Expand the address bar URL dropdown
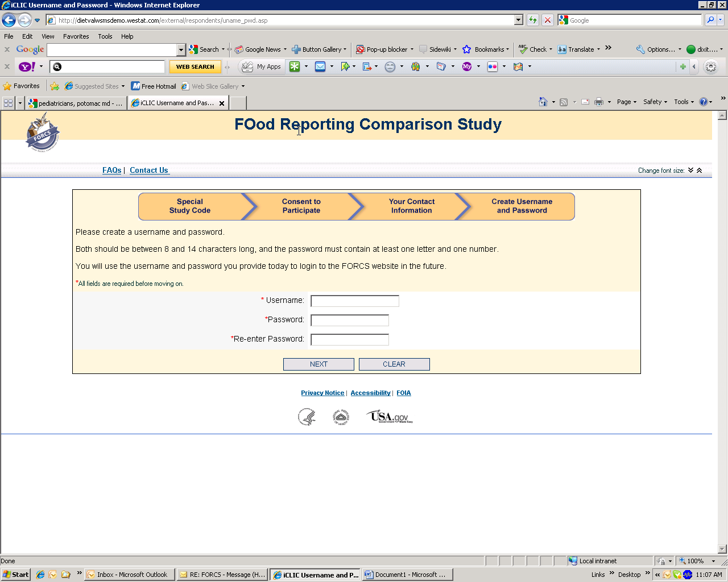Image resolution: width=728 pixels, height=582 pixels. coord(518,20)
